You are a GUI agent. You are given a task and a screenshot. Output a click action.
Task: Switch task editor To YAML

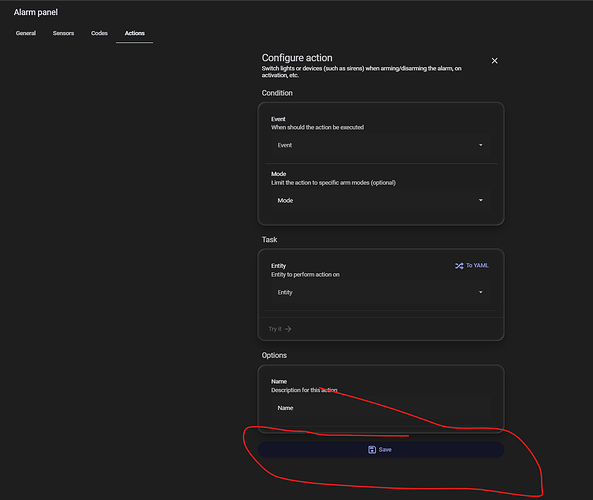pos(472,266)
